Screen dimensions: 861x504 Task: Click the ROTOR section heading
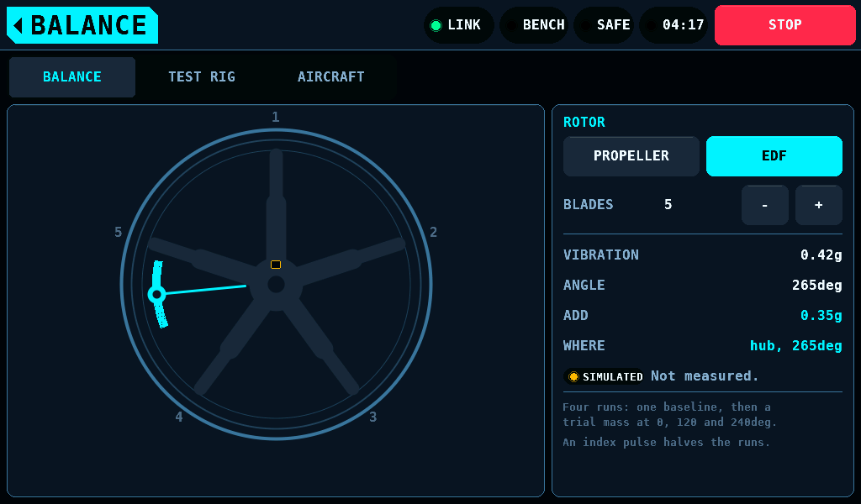[584, 123]
